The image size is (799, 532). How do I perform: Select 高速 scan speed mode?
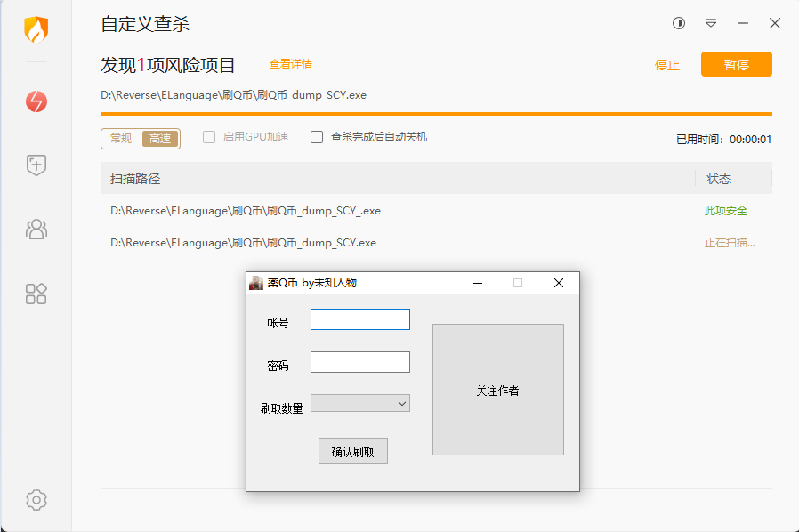pos(160,139)
